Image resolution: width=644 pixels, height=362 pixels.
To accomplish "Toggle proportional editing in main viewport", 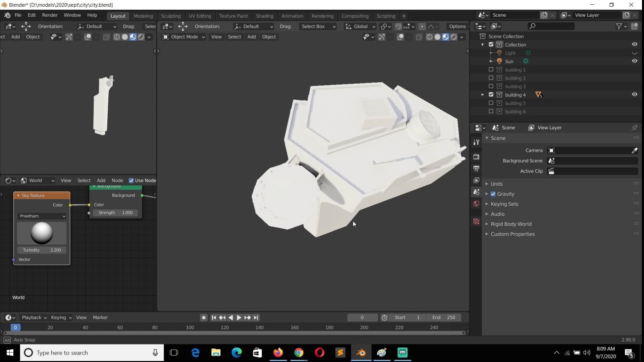I will (422, 26).
